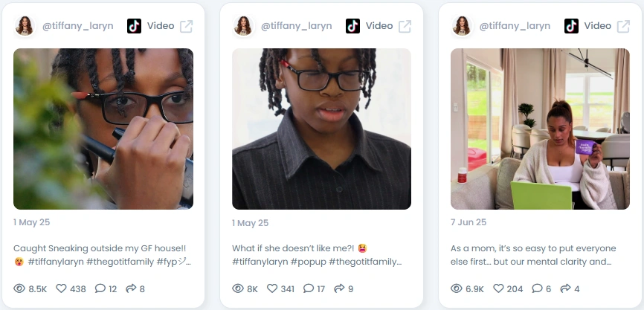Open external link icon on first video card
This screenshot has height=310, width=644.
186,26
